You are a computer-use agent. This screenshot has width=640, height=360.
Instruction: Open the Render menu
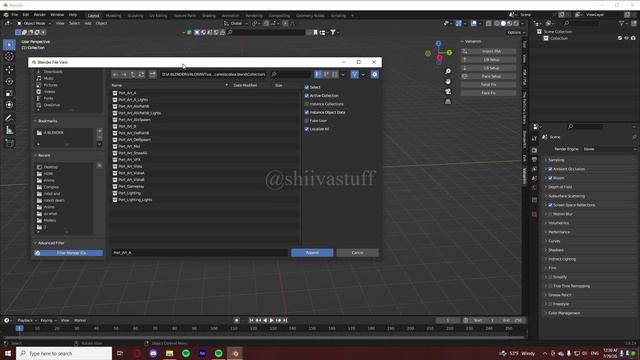(x=40, y=15)
